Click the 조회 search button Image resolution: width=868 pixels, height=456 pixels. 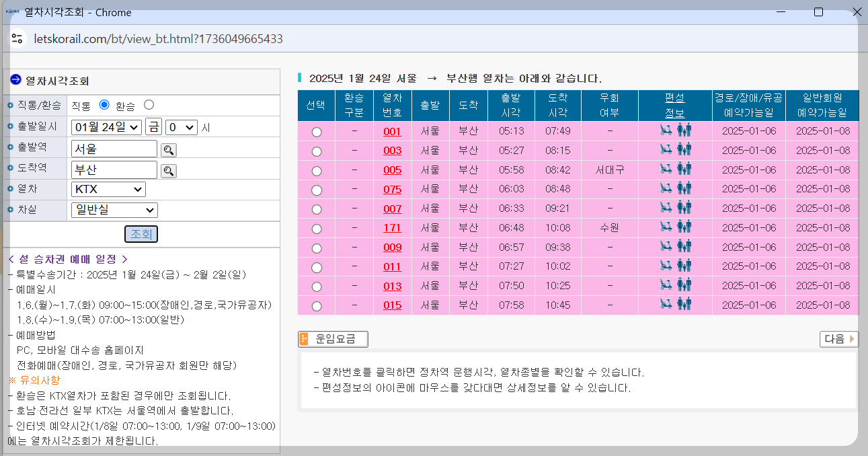141,234
